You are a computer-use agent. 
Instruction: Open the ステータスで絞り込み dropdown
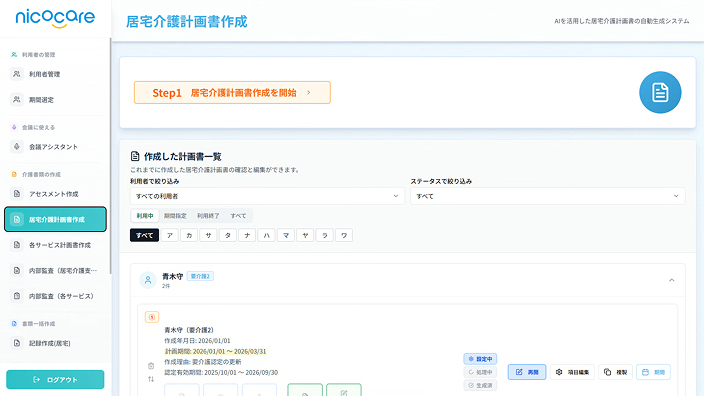[x=548, y=196]
